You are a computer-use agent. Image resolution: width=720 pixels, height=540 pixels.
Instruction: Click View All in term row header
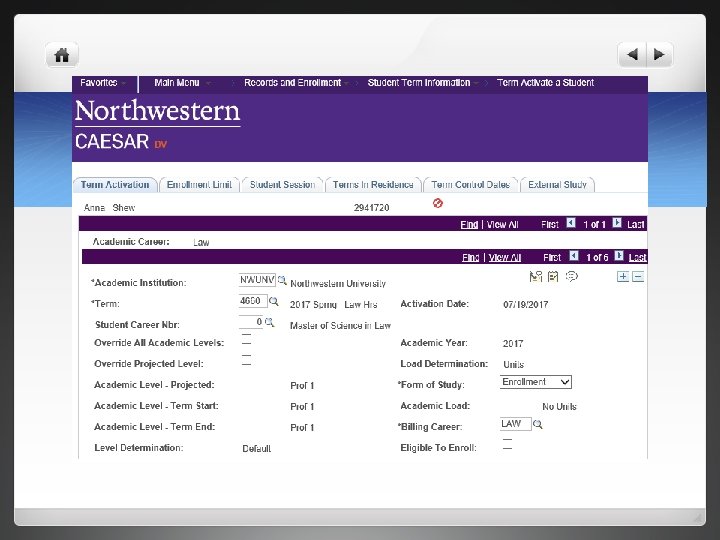[505, 258]
